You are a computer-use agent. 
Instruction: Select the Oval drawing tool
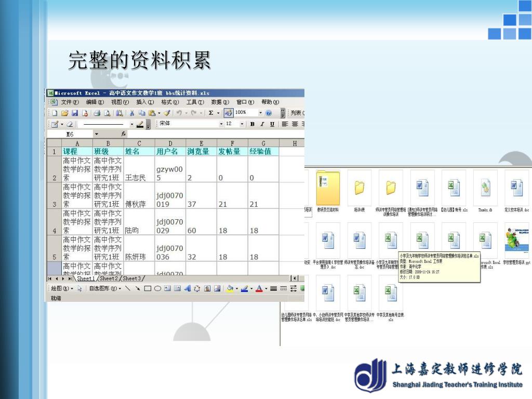pyautogui.click(x=157, y=288)
